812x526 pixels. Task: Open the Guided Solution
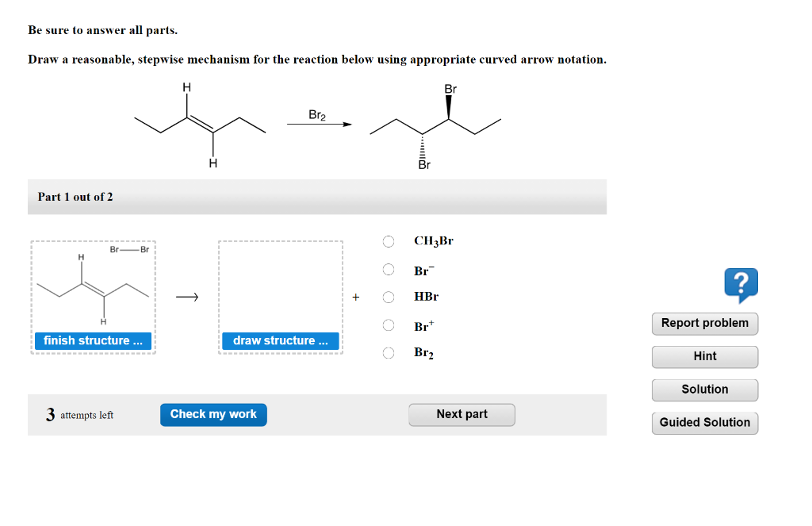coord(704,422)
